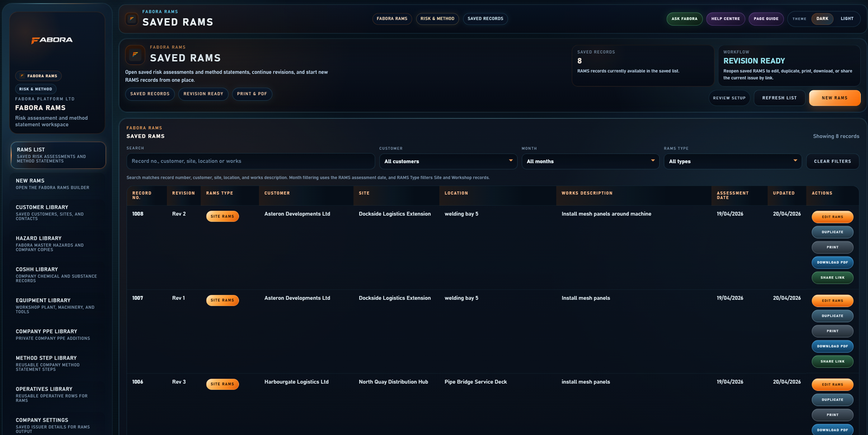The width and height of the screenshot is (868, 435).
Task: Click 'Pipe Bridge Service Deck' location cell
Action: [x=476, y=382]
